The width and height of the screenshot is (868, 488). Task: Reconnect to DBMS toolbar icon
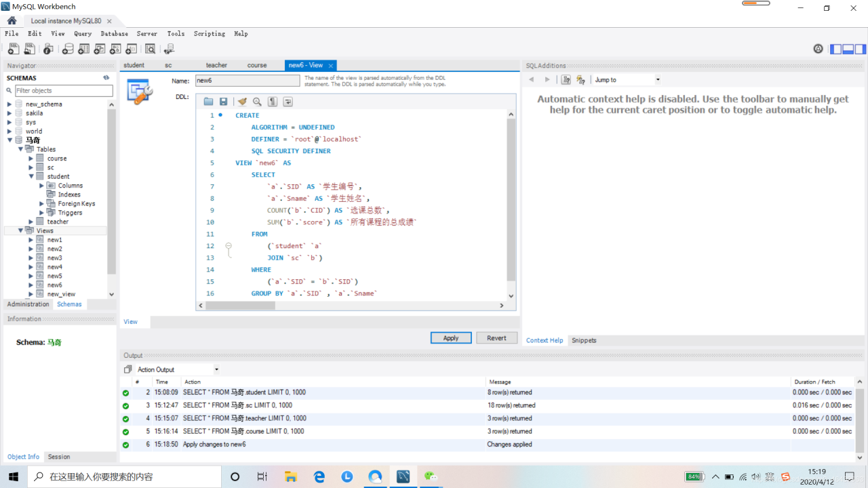coord(169,49)
